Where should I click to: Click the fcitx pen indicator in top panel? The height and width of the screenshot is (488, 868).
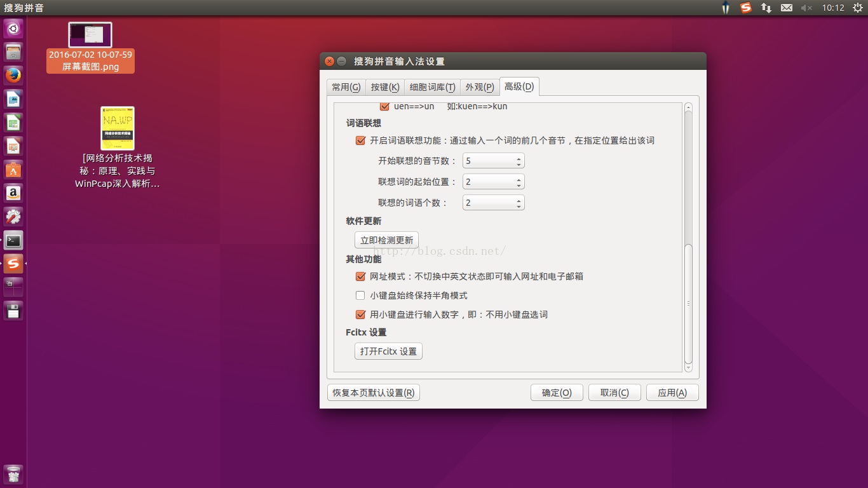pos(726,8)
